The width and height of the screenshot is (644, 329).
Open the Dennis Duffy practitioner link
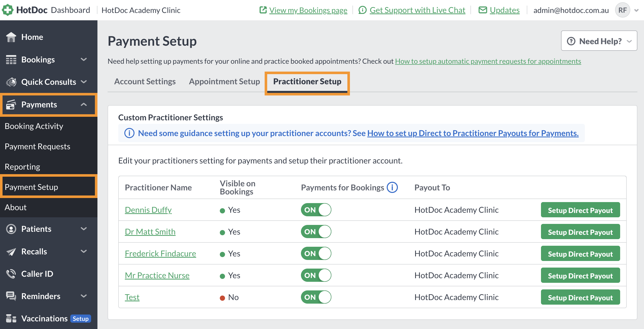(x=148, y=210)
